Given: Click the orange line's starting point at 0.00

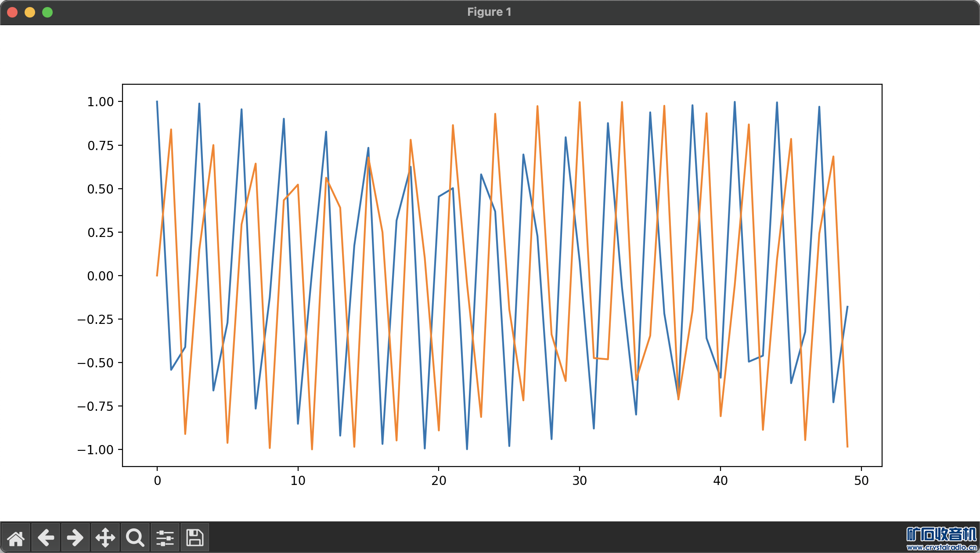Looking at the screenshot, I should 157,275.
